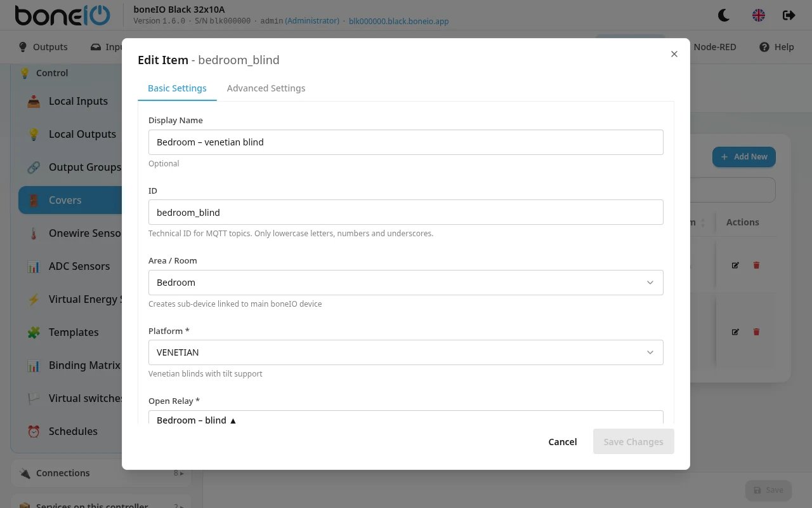This screenshot has width=812, height=508.
Task: Edit the first cover row
Action: pyautogui.click(x=735, y=265)
